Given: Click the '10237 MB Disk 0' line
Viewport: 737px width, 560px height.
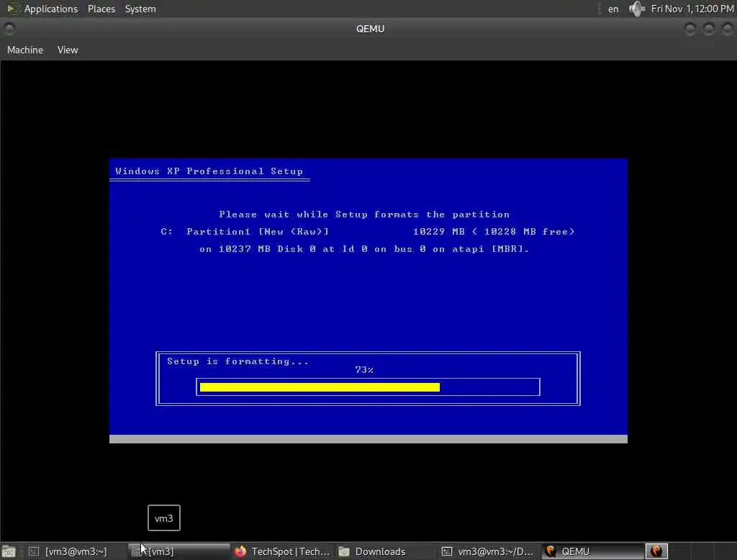Looking at the screenshot, I should [x=364, y=249].
